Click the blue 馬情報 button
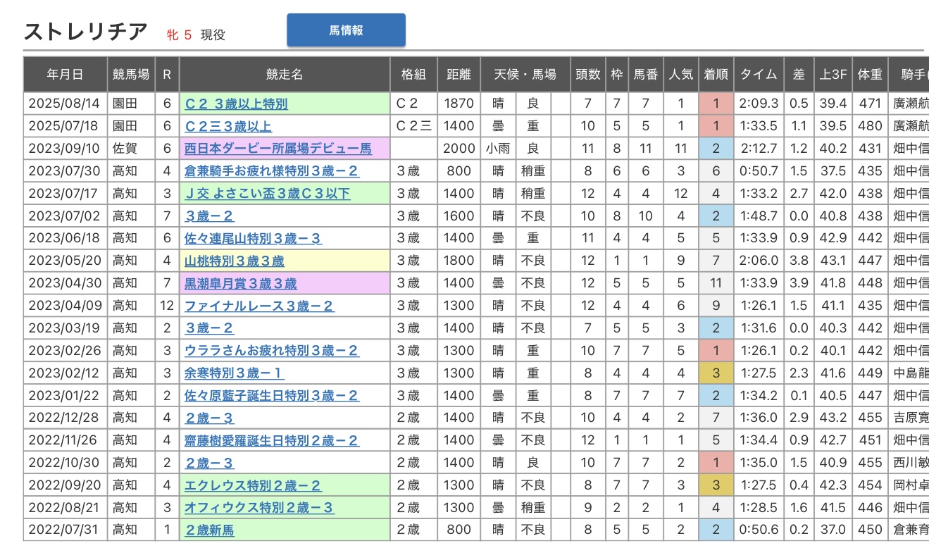The width and height of the screenshot is (929, 560). tap(346, 30)
